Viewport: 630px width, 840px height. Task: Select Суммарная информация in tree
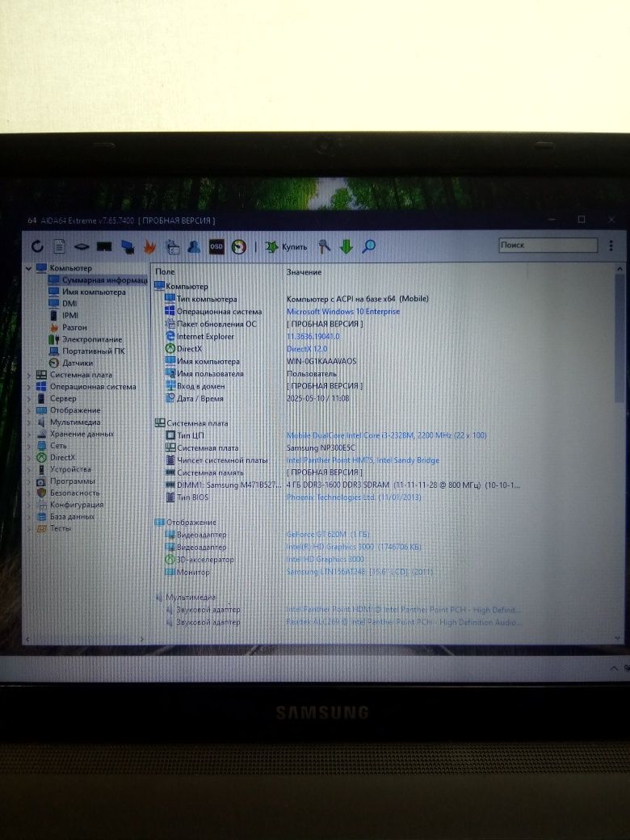tap(98, 279)
